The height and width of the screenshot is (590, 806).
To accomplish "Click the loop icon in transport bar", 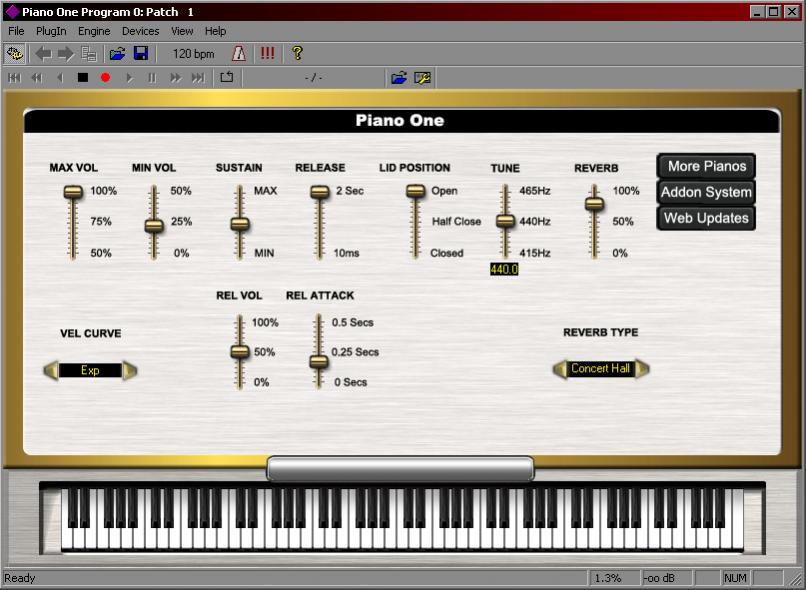I will click(227, 78).
